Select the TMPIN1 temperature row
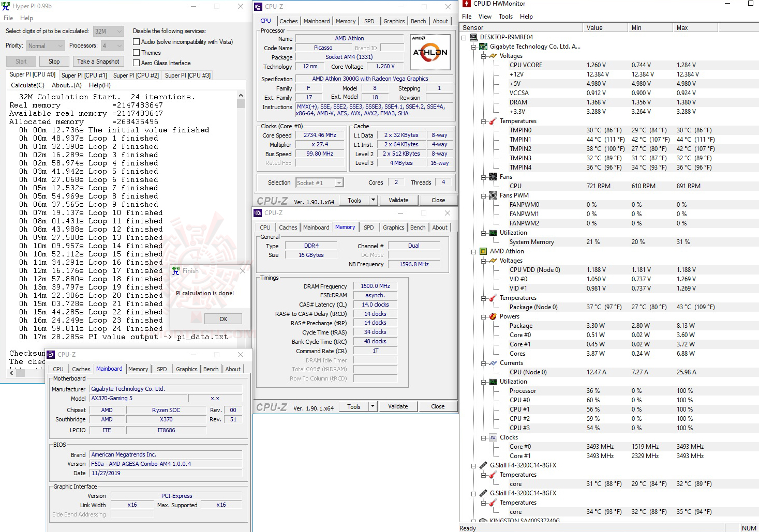The height and width of the screenshot is (532, 759). [608, 140]
